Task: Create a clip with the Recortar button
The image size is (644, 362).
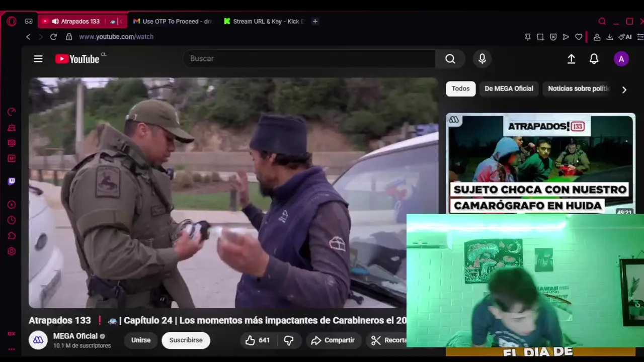Action: 387,340
